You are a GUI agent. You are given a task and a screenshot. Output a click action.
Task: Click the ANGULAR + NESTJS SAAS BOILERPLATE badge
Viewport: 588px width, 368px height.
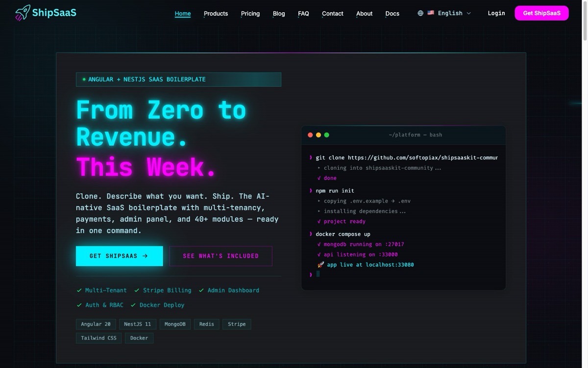(x=178, y=79)
